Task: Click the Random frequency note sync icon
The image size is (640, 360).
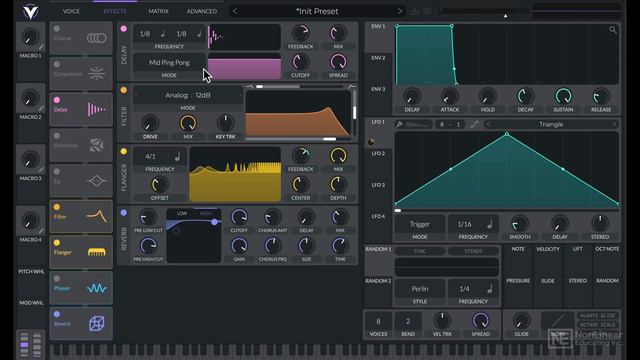Action: (x=490, y=289)
